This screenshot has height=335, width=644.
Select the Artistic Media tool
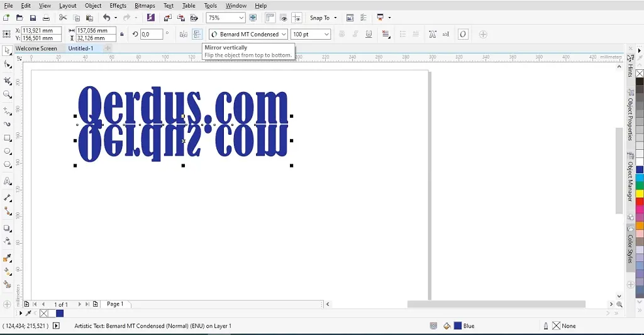tap(7, 123)
